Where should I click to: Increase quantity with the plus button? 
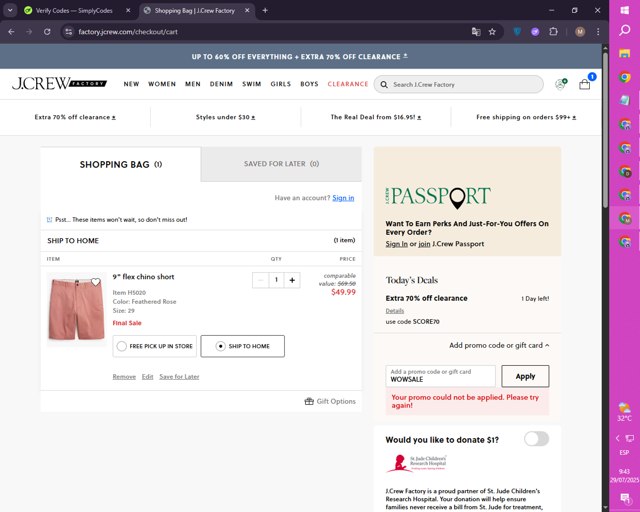292,280
